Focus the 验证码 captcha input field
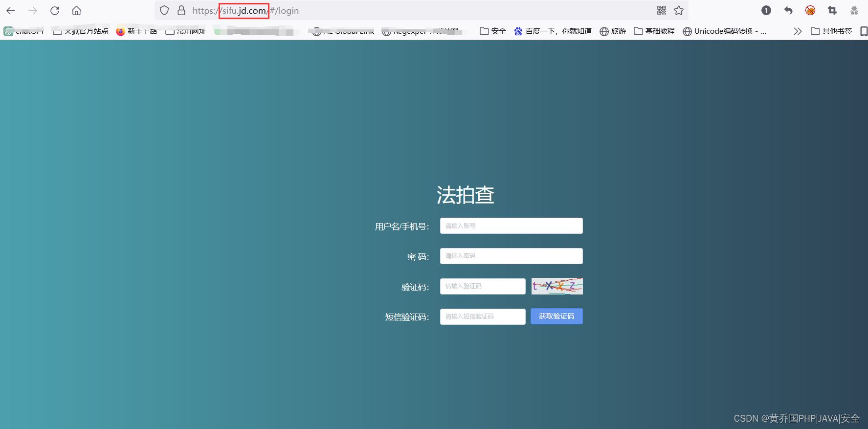The height and width of the screenshot is (429, 868). coord(483,286)
